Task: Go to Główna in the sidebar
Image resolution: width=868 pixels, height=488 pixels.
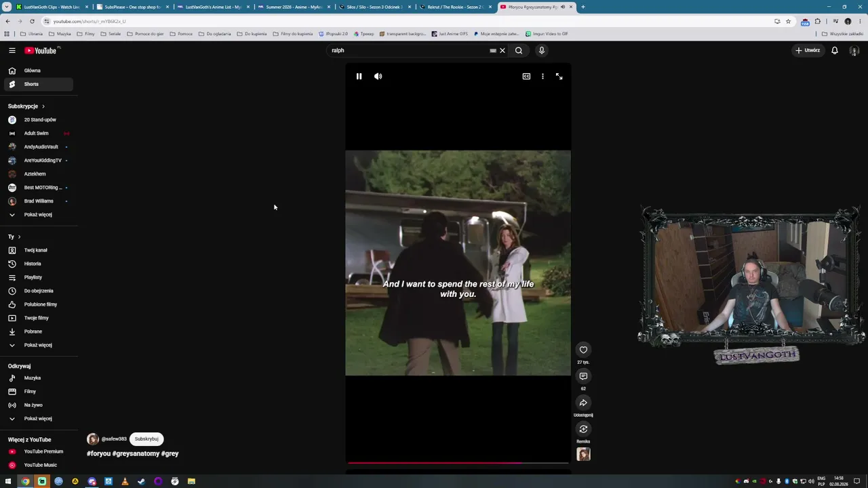Action: click(39, 70)
